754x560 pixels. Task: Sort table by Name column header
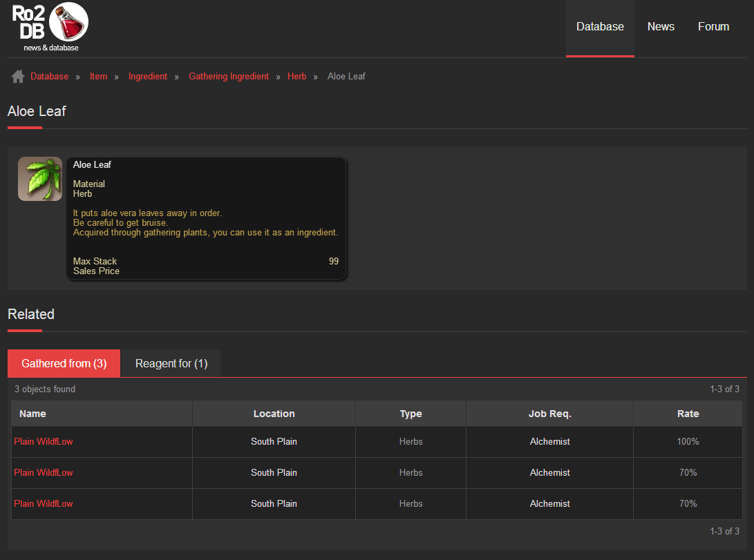coord(102,414)
